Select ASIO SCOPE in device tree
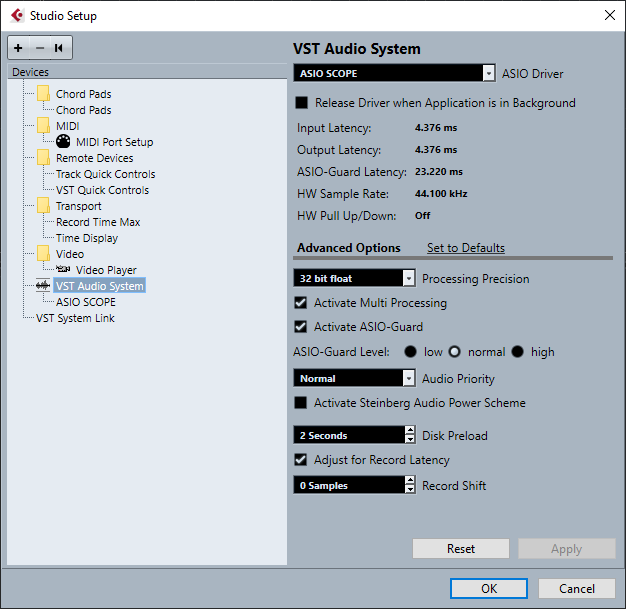The height and width of the screenshot is (609, 626). [85, 302]
